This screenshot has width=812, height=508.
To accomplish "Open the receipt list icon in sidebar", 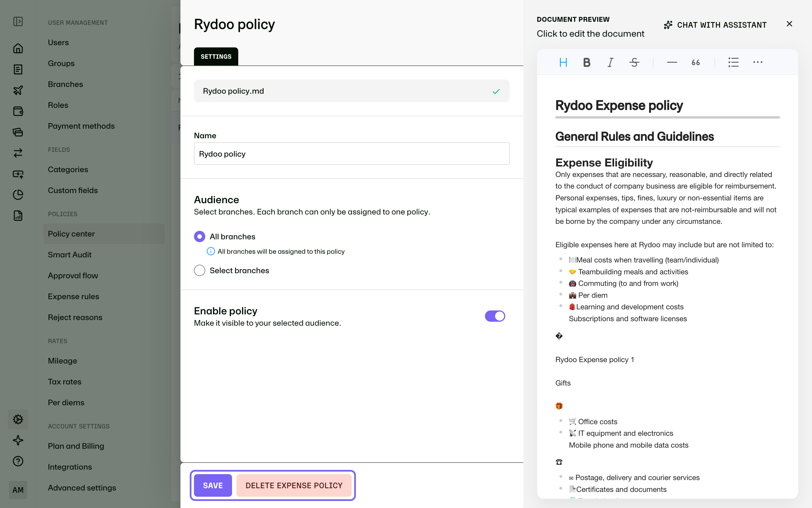I will tap(18, 69).
